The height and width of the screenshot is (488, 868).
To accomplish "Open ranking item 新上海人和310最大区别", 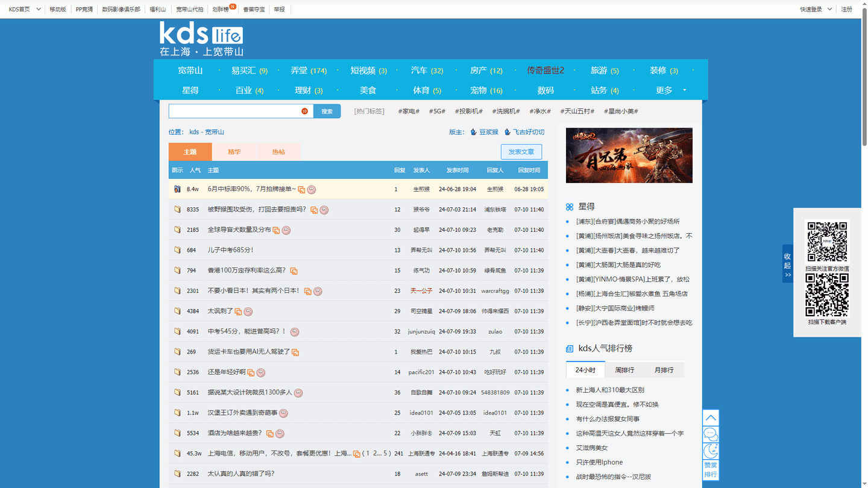I will 610,390.
